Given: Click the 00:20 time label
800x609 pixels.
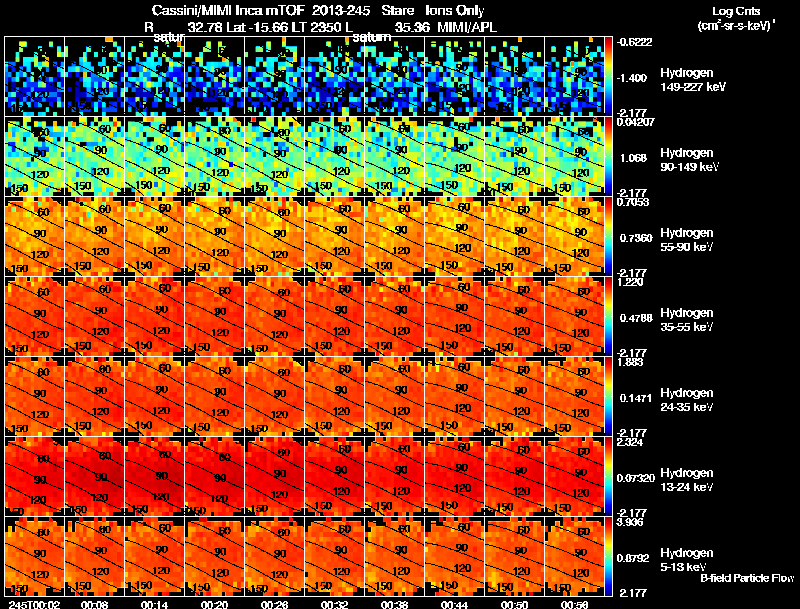Looking at the screenshot, I should (x=214, y=604).
